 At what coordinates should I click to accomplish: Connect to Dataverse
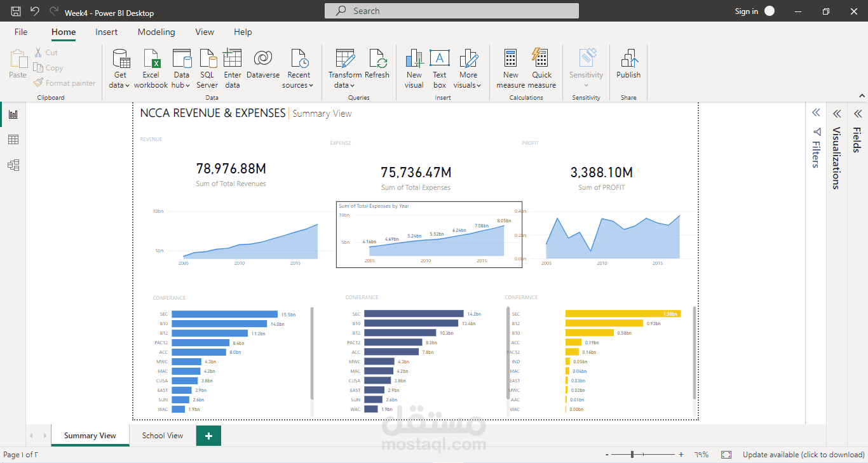263,64
